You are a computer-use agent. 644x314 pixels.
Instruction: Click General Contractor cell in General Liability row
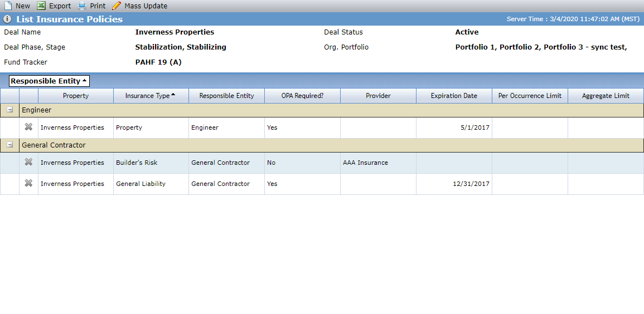227,184
